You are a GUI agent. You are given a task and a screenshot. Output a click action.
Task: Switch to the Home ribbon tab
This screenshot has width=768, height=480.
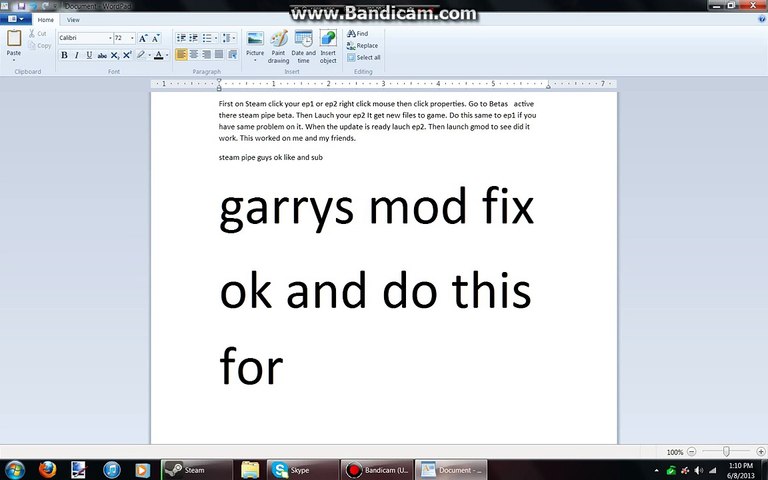tap(46, 20)
